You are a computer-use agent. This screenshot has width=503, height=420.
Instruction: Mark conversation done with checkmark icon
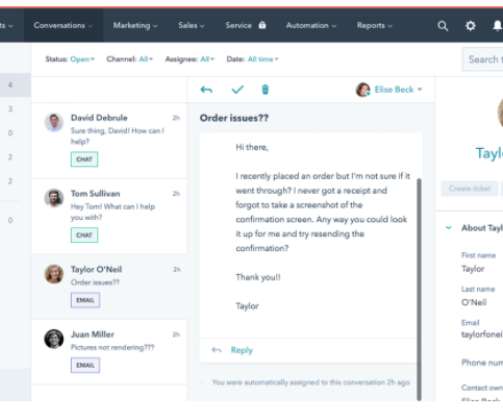pyautogui.click(x=238, y=89)
